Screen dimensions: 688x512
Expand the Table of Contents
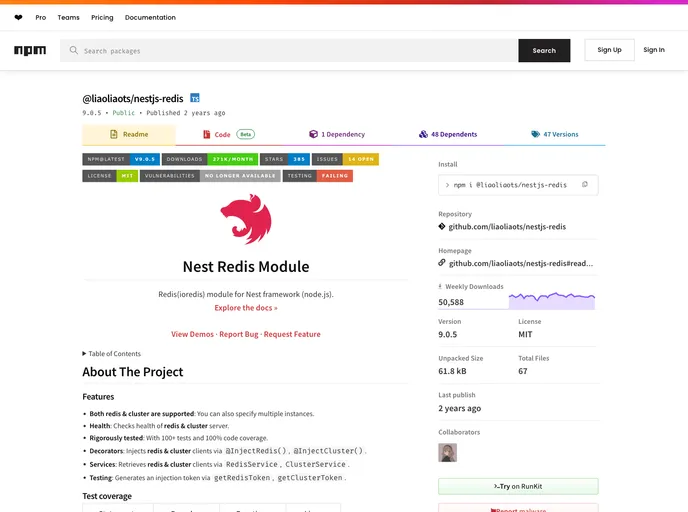111,354
